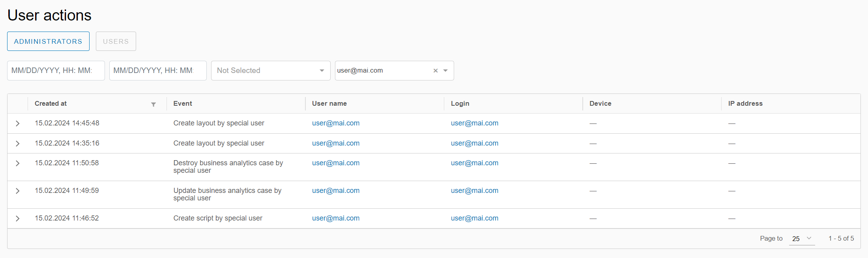
Task: Expand the 14:35:16 event row
Action: 18,144
